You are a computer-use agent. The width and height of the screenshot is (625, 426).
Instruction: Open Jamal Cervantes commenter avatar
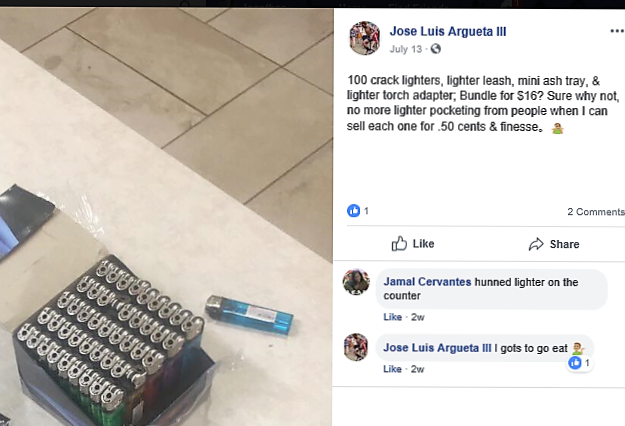356,282
